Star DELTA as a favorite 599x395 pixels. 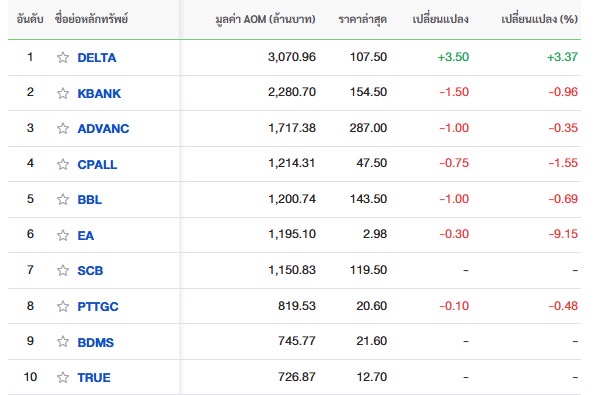tap(63, 57)
